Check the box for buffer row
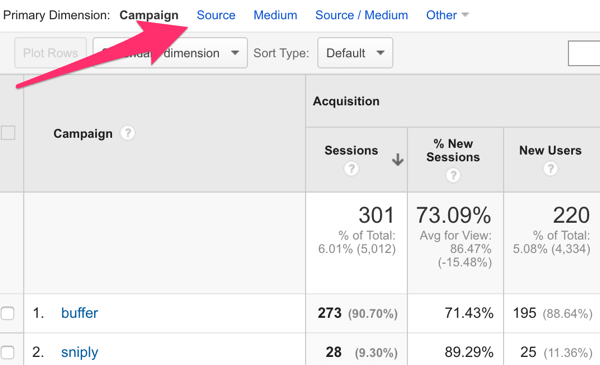 pos(8,313)
